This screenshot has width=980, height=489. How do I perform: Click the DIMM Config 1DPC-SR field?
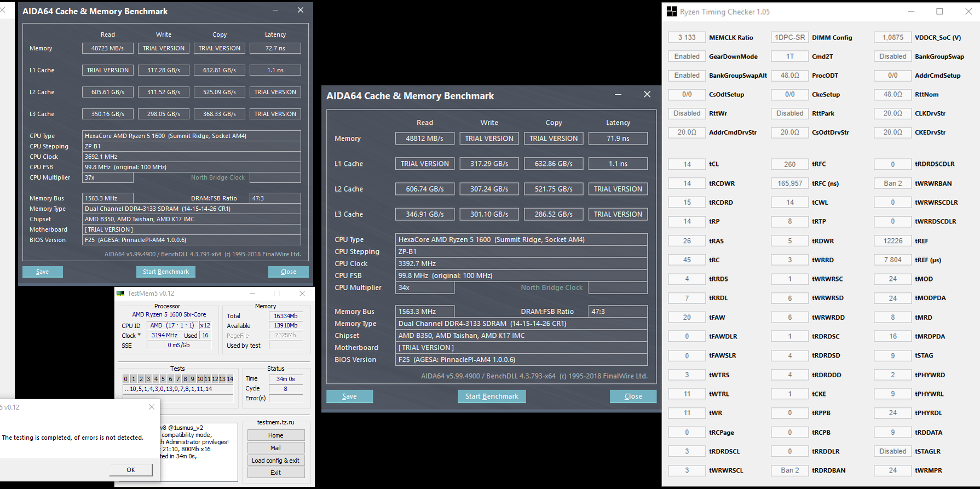click(789, 37)
